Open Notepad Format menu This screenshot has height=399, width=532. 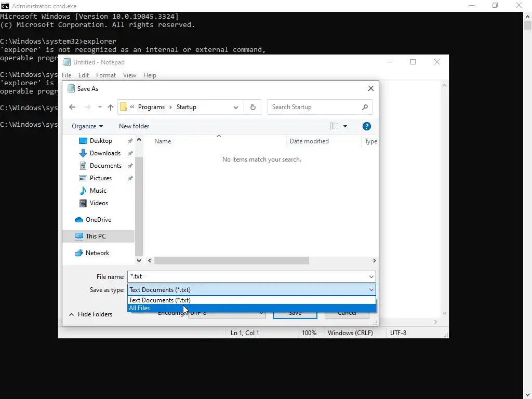click(106, 75)
